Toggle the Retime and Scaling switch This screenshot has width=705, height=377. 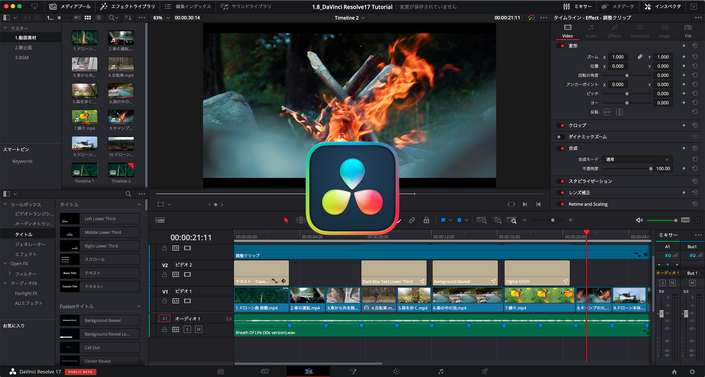(561, 204)
